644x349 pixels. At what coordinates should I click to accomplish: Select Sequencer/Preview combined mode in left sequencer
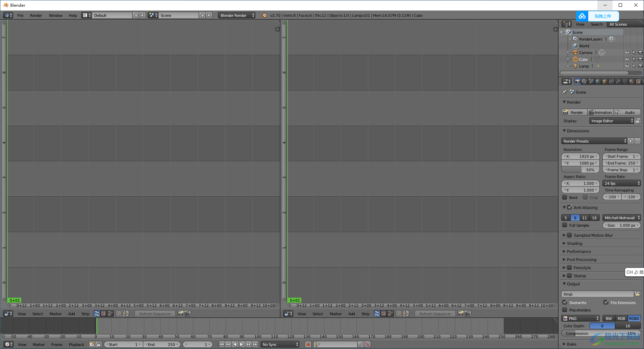coord(110,314)
